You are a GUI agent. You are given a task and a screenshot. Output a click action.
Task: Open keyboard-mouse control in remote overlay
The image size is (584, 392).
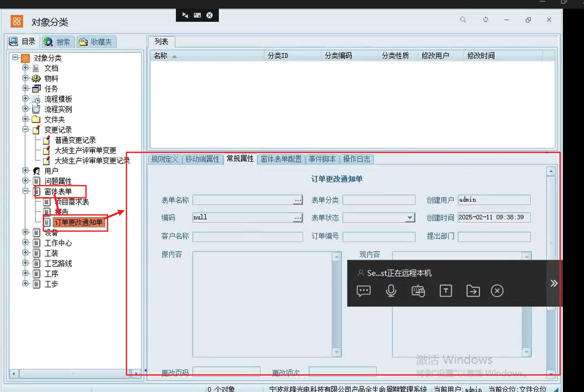[418, 291]
